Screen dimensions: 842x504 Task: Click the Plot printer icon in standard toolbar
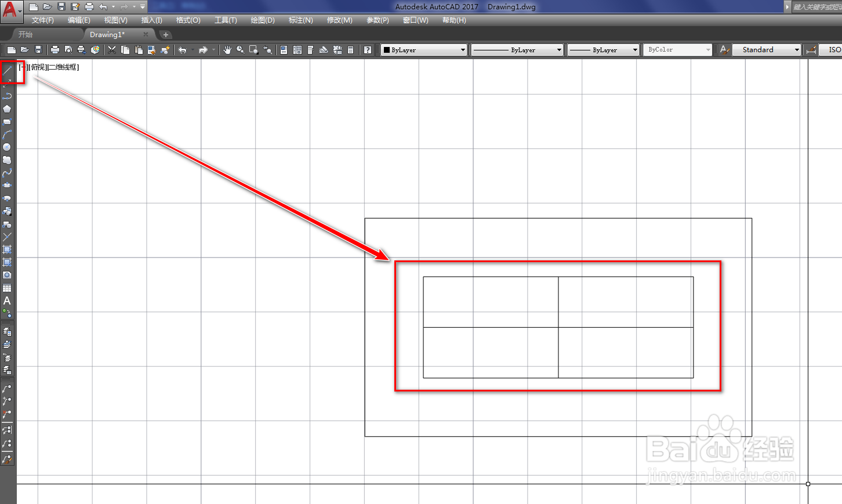click(55, 50)
